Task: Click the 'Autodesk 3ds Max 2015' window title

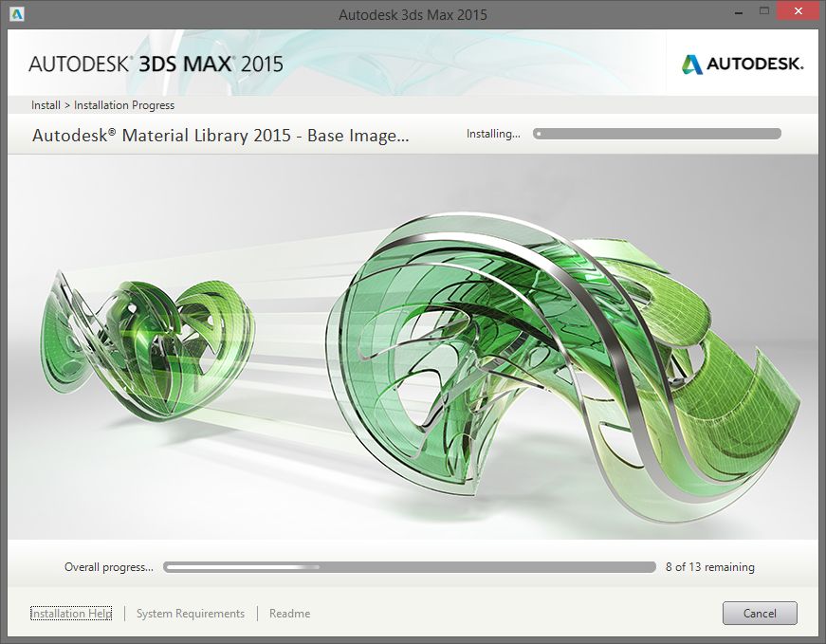Action: [413, 15]
